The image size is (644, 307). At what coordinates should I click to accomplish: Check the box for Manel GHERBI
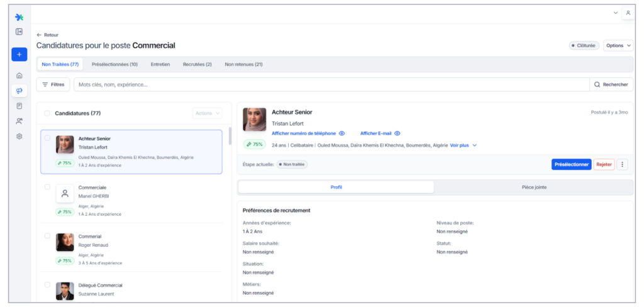click(47, 187)
